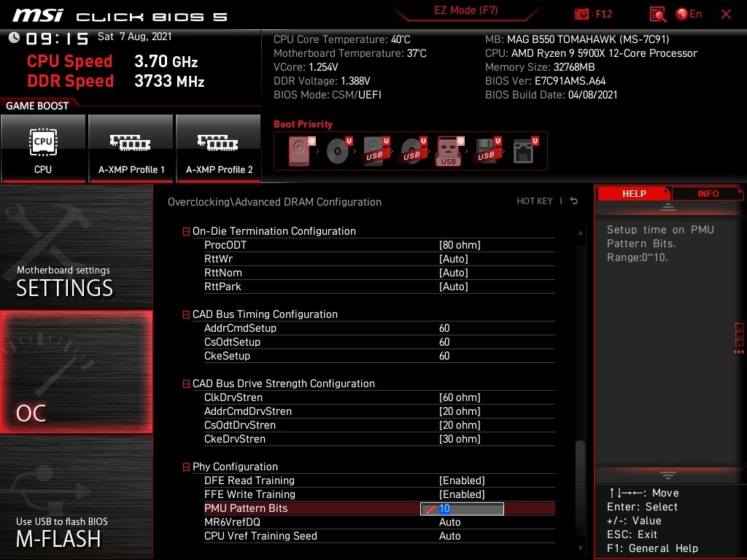Screen dimensions: 747x560
Task: Select the CsOdtSetup value 60
Action: point(444,342)
